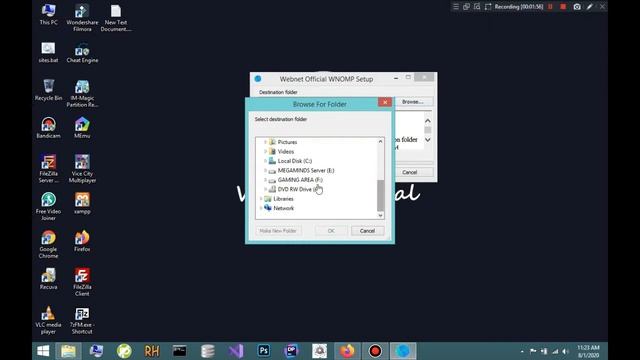Click OK in Browse For Folder
The height and width of the screenshot is (360, 640).
(x=331, y=231)
